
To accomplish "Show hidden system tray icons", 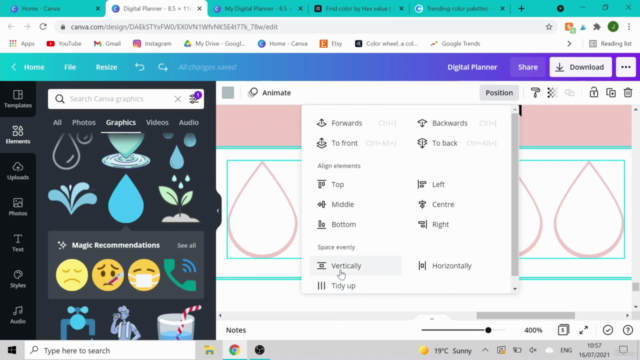I will click(x=485, y=350).
